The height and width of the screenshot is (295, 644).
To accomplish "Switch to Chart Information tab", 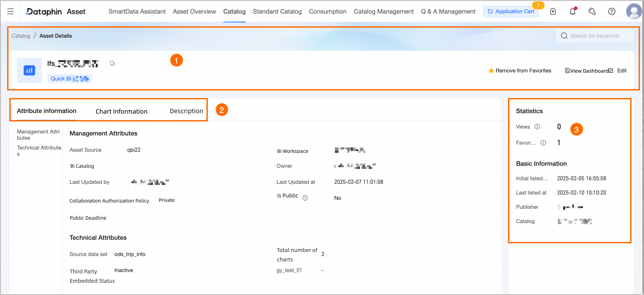I will click(121, 111).
